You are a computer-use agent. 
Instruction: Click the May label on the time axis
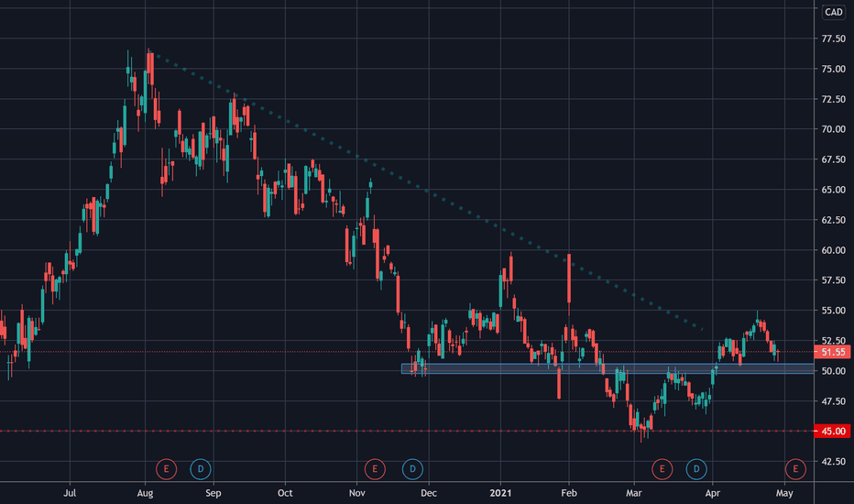pyautogui.click(x=784, y=493)
